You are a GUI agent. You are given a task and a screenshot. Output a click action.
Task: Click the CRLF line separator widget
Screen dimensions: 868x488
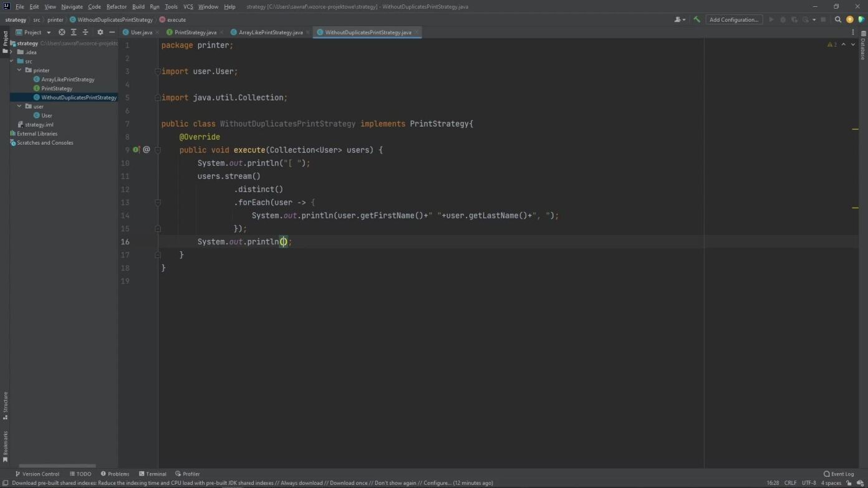click(790, 483)
